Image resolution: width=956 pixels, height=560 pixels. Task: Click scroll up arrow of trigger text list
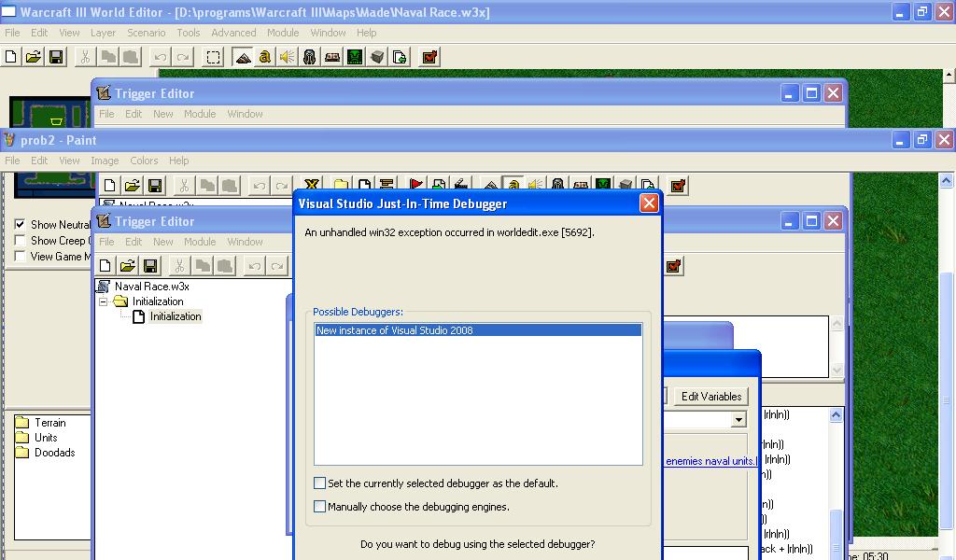coord(836,415)
